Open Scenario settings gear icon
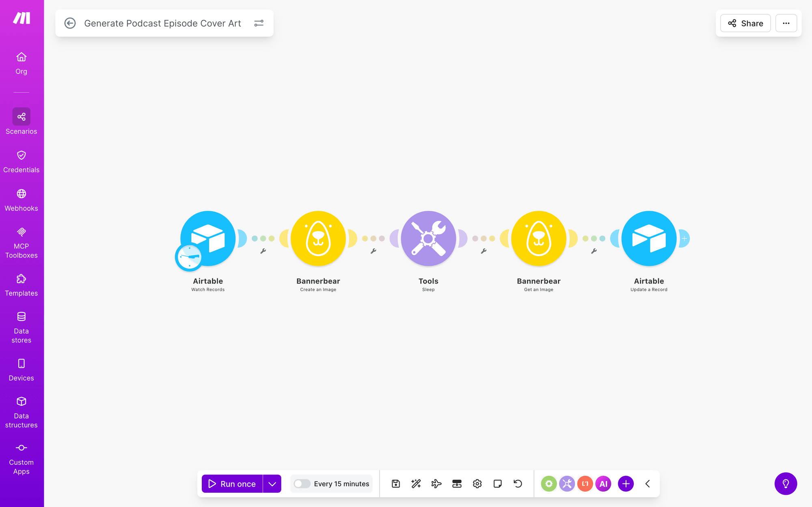Image resolution: width=812 pixels, height=507 pixels. coord(477,483)
